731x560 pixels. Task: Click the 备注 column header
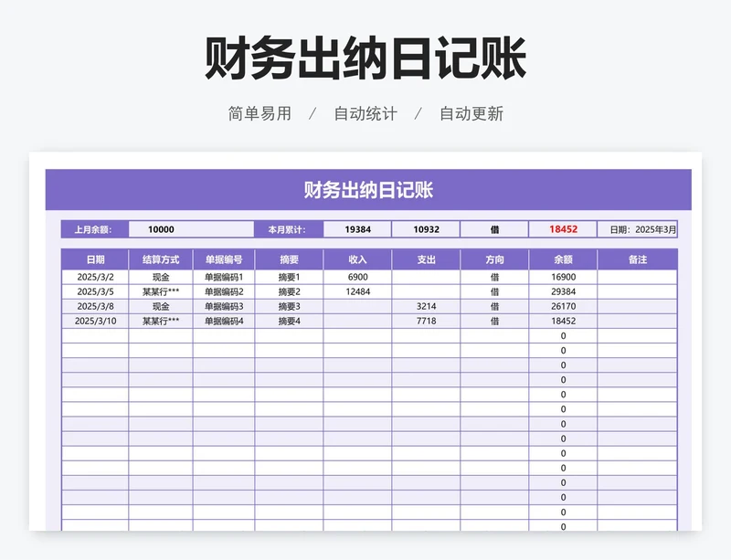[637, 259]
